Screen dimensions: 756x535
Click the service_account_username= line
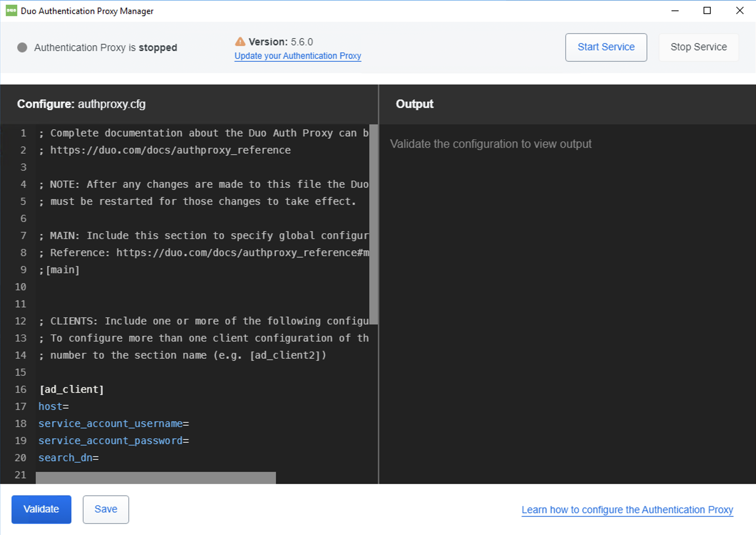[x=114, y=424]
